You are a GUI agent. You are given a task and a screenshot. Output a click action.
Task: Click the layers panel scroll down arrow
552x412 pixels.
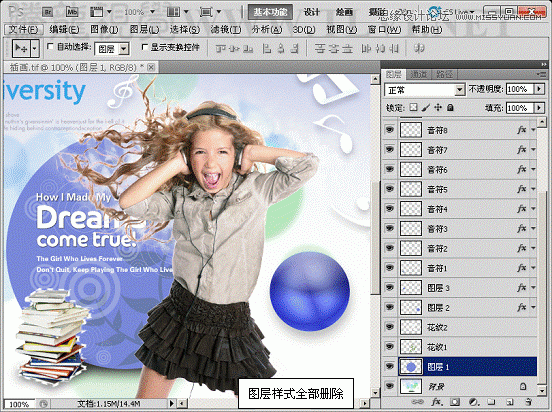(x=542, y=390)
